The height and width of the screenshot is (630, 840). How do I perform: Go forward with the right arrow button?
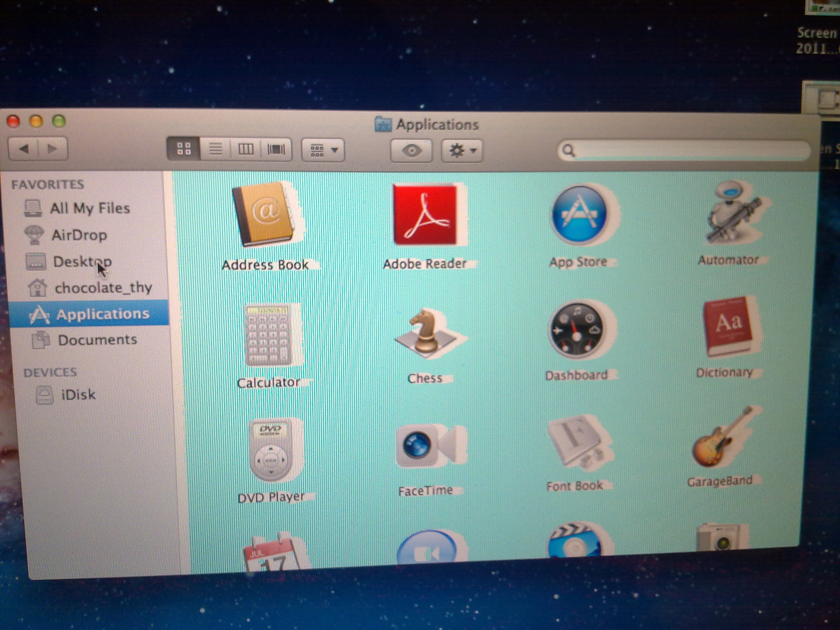[x=53, y=148]
